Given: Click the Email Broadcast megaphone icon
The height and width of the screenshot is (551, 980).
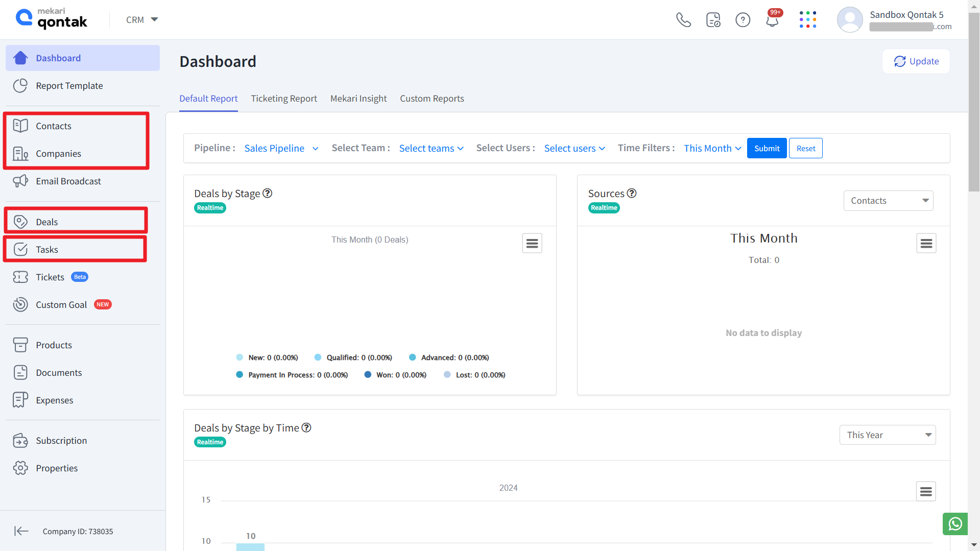Looking at the screenshot, I should click(20, 181).
